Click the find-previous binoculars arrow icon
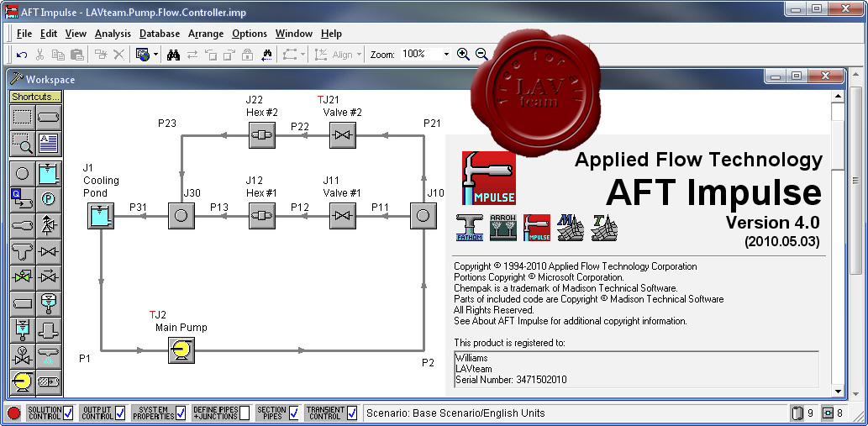The image size is (868, 426). (267, 55)
